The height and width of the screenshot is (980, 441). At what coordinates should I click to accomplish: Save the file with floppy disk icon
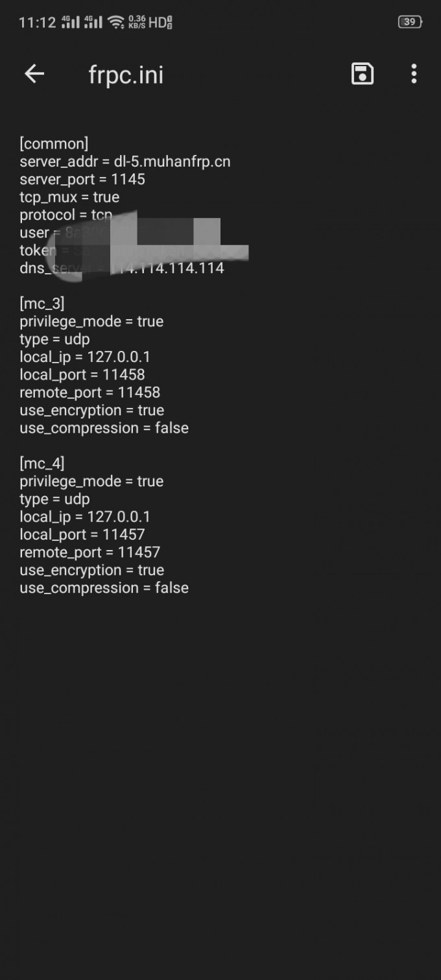(x=362, y=74)
